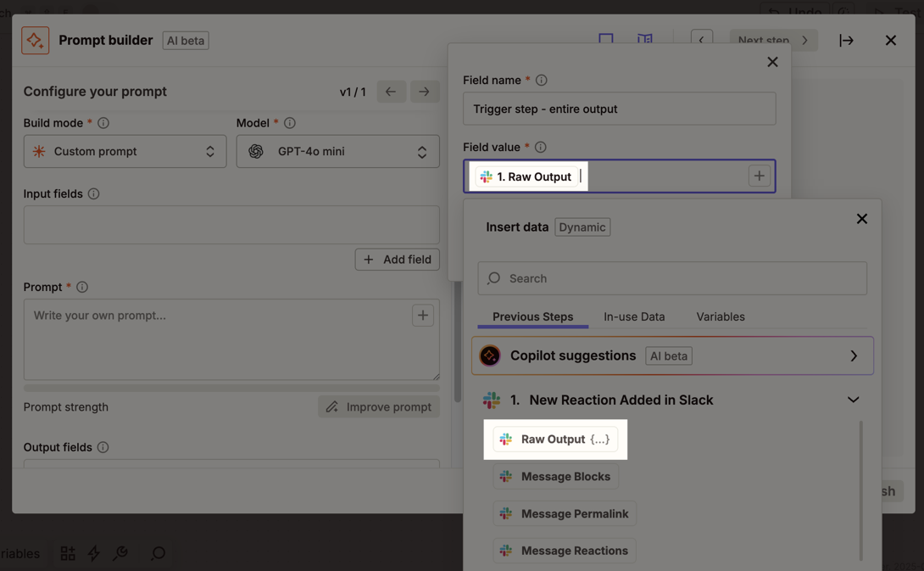924x571 pixels.
Task: Switch to the Variables tab
Action: pos(720,316)
